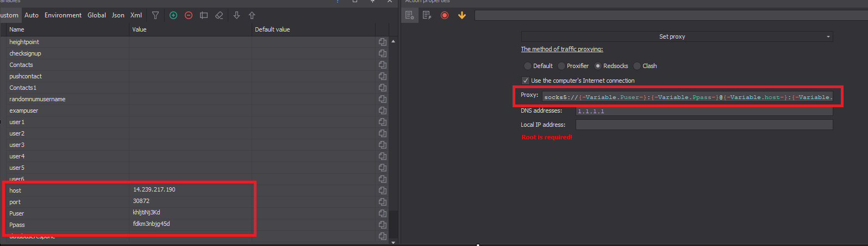
Task: Move variable up with up arrow
Action: point(252,15)
